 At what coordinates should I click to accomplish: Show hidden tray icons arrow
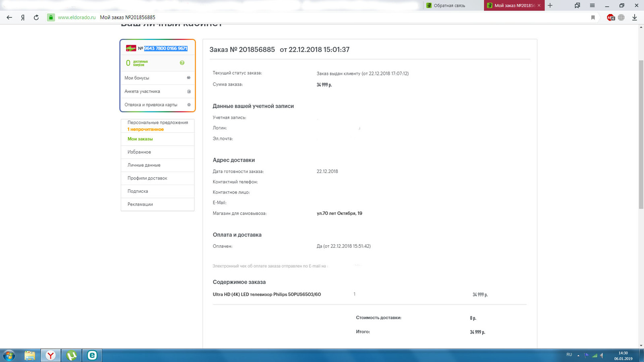(578, 355)
